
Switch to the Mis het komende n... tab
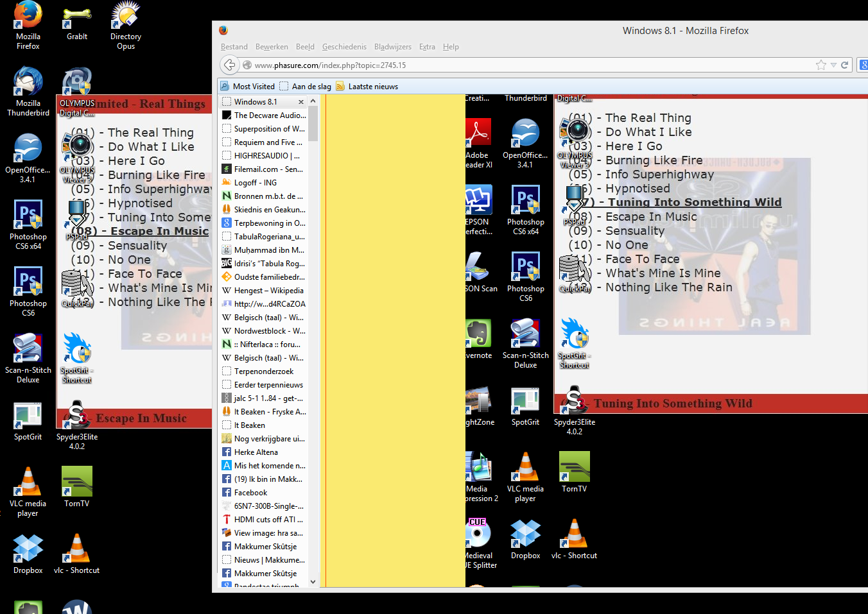263,466
